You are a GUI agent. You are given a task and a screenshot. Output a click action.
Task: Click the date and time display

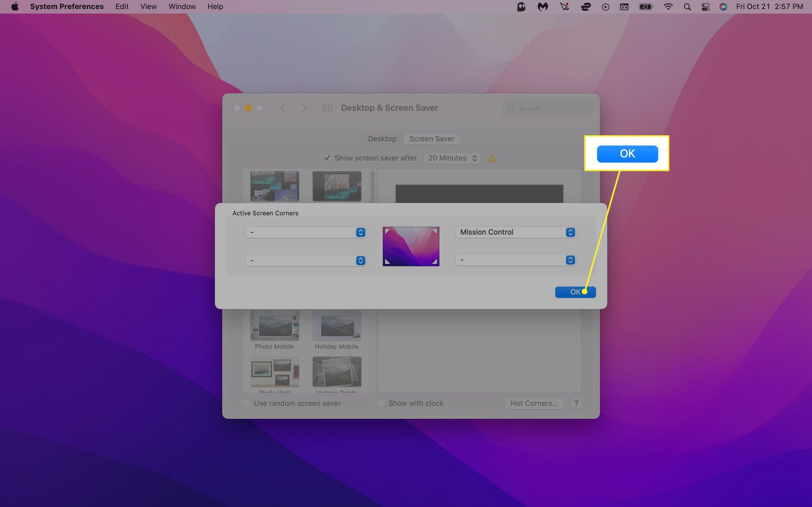point(769,6)
